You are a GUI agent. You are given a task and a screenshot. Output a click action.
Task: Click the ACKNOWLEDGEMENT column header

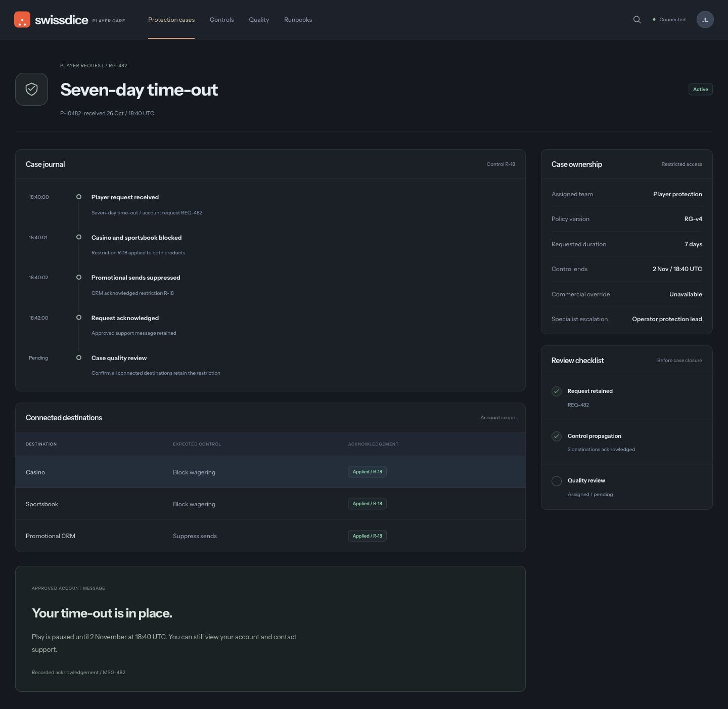[x=373, y=444]
